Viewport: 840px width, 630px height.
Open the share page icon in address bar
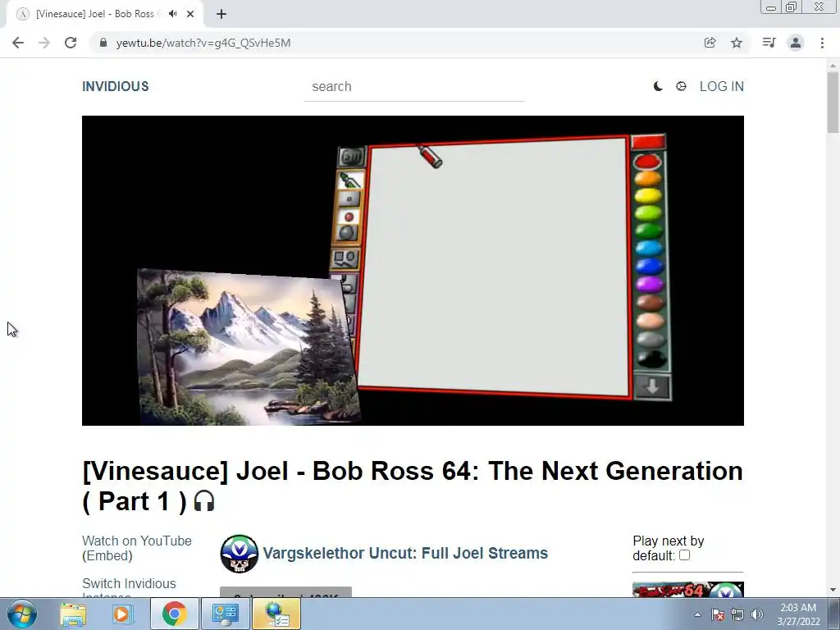710,43
